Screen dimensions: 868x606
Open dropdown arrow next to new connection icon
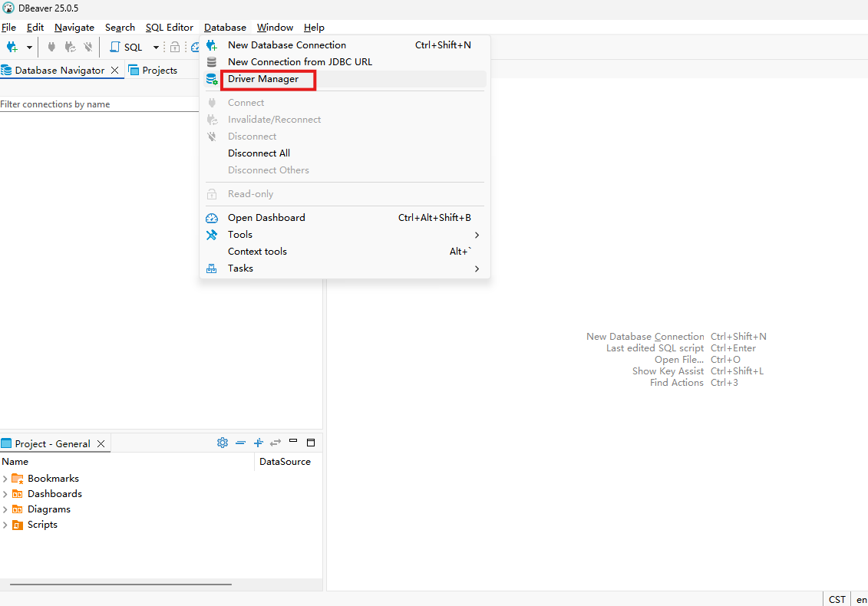(x=29, y=47)
